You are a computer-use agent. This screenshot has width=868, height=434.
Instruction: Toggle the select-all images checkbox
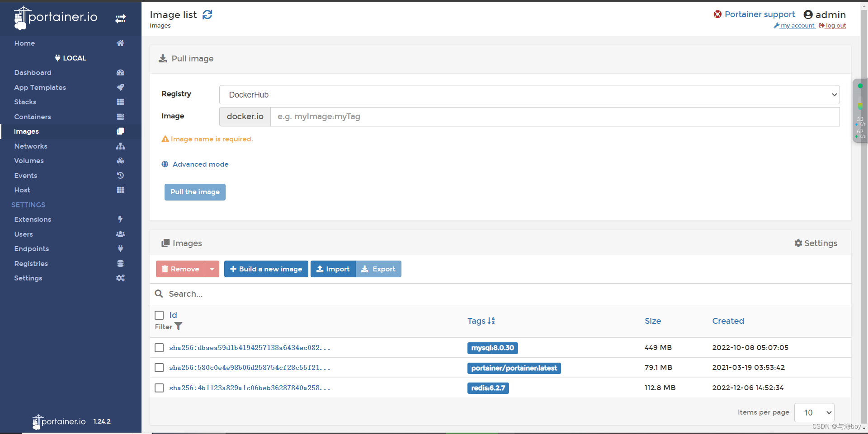coord(159,315)
